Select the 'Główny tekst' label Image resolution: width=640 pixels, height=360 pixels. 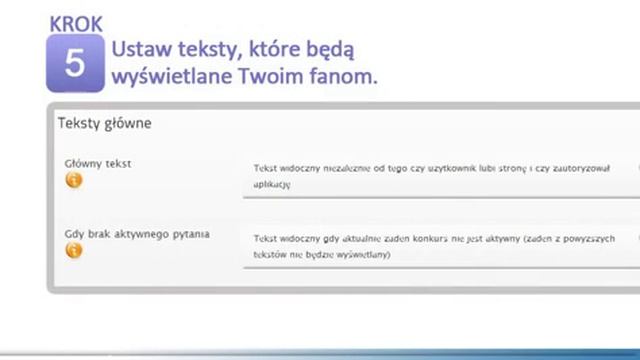[98, 164]
